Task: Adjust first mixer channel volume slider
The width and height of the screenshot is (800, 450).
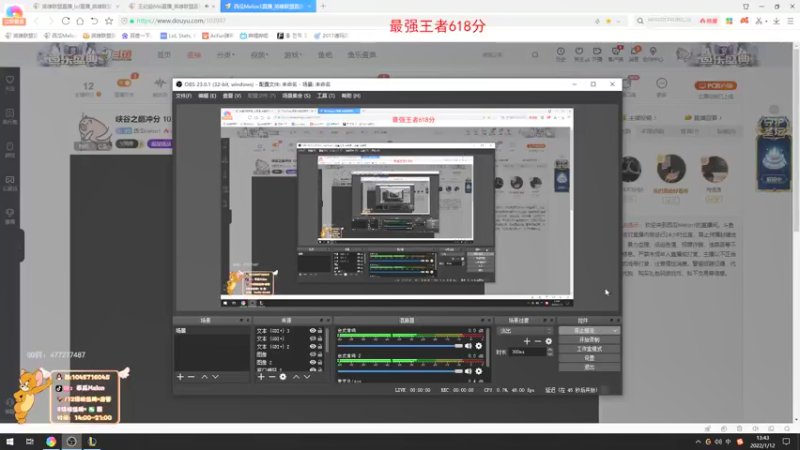Action: (x=399, y=346)
